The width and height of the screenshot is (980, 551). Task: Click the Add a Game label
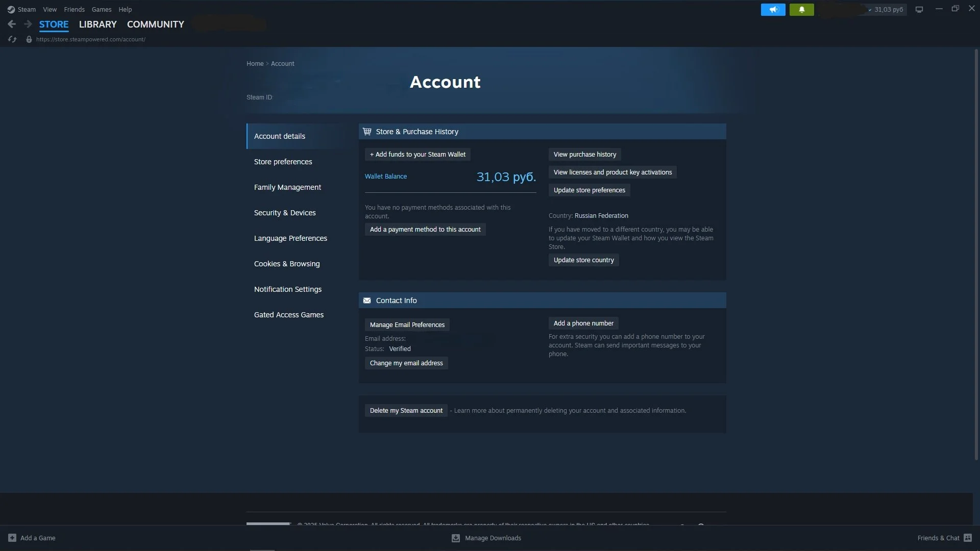[x=38, y=538]
